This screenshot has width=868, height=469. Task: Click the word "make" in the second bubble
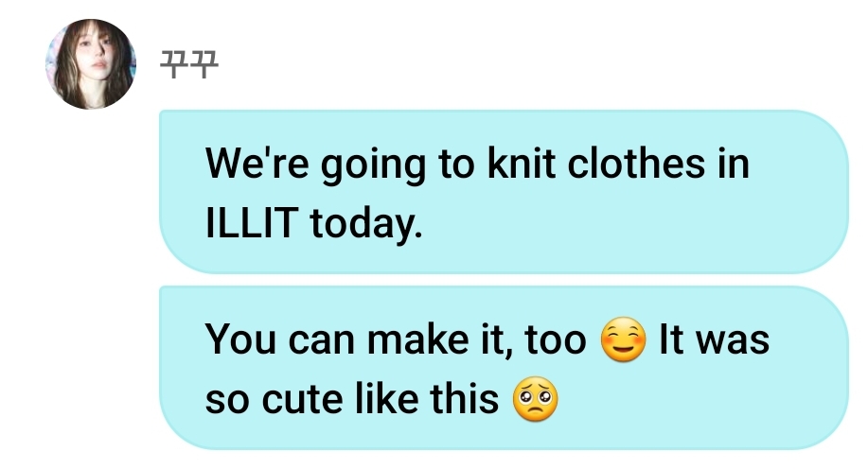click(x=418, y=339)
